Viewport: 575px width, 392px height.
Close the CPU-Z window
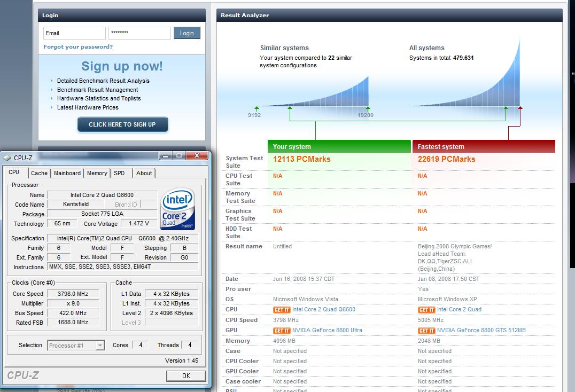[197, 156]
